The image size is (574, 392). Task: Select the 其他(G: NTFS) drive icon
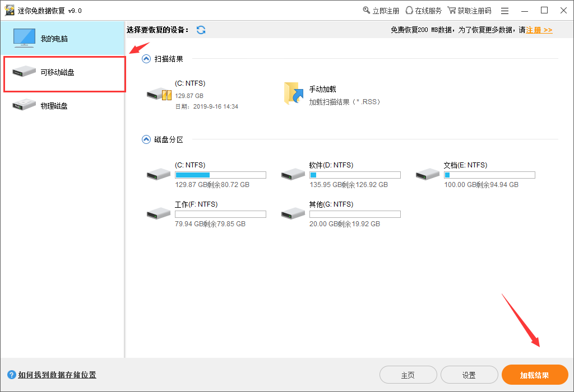[x=293, y=213]
